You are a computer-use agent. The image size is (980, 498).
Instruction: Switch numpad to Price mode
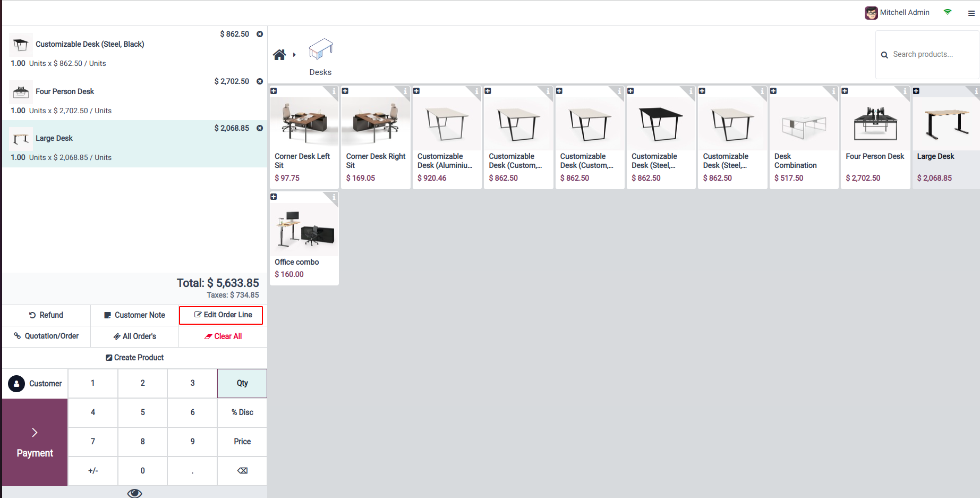point(242,442)
